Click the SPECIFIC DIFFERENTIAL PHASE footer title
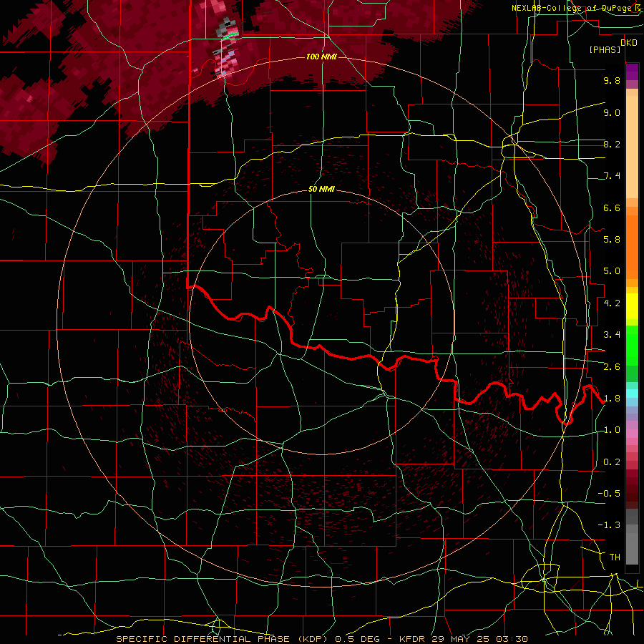Screen dimensions: 644x644 click(203, 639)
